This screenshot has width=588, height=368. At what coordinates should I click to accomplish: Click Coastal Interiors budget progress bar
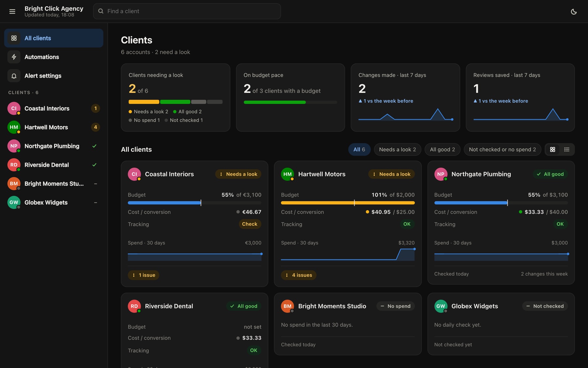tap(194, 203)
